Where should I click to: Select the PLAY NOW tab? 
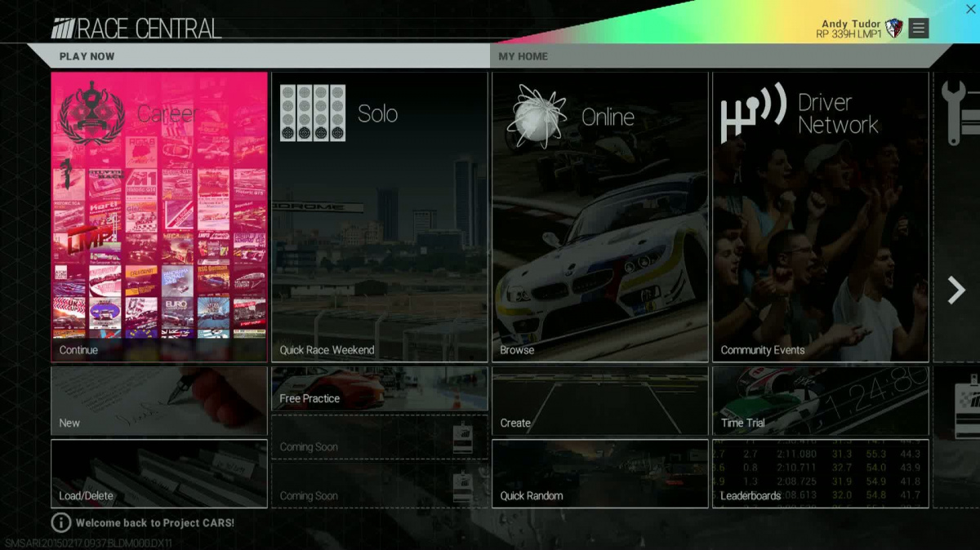tap(87, 56)
